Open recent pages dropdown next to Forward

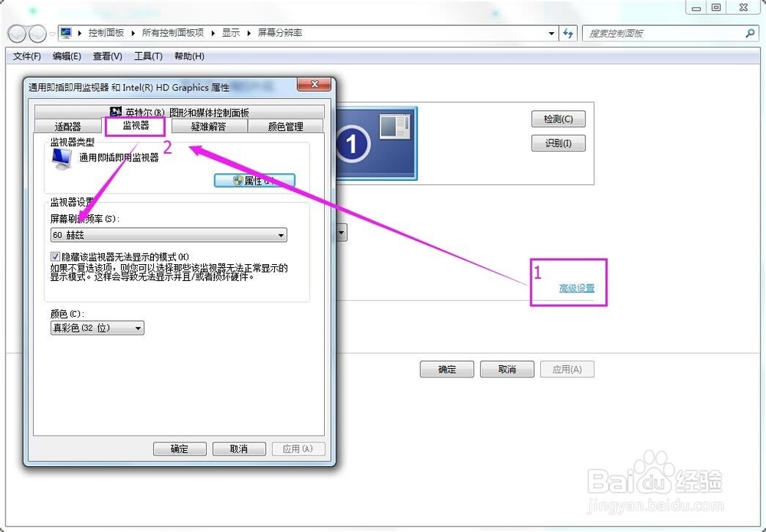pyautogui.click(x=52, y=34)
